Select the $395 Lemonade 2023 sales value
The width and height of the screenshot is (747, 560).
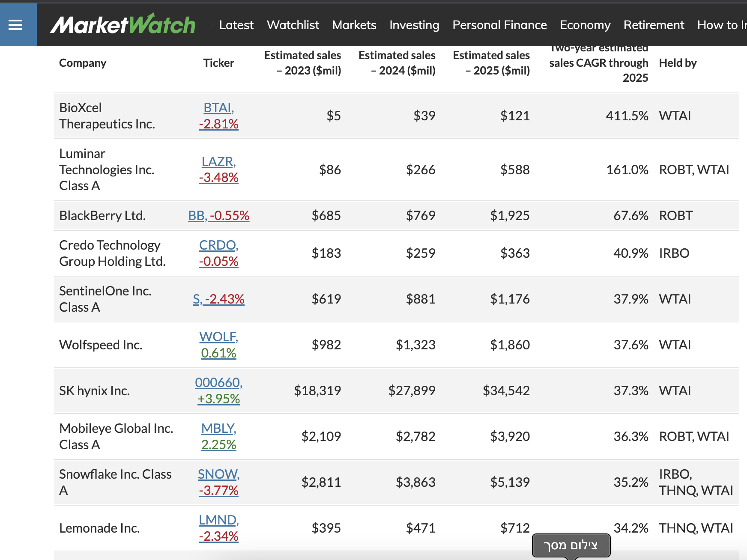(326, 528)
